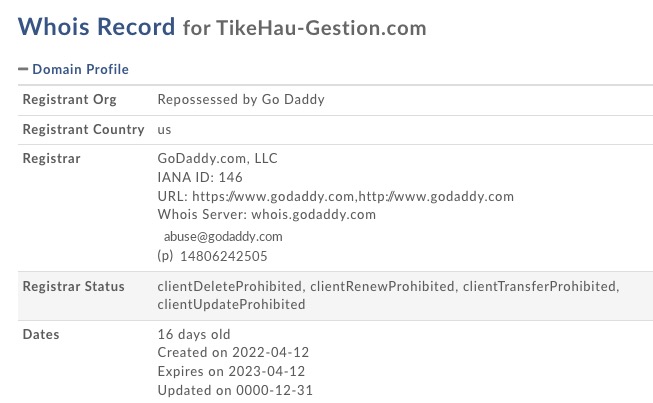This screenshot has height=403, width=653.
Task: Click the GoDaddy.com, LLC registrar name
Action: pyautogui.click(x=218, y=158)
